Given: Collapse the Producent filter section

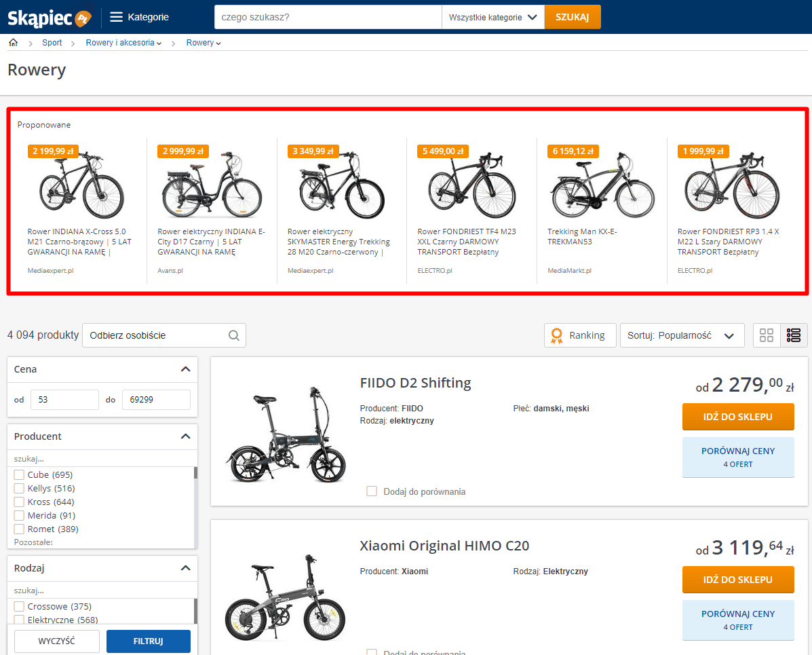Looking at the screenshot, I should [185, 436].
